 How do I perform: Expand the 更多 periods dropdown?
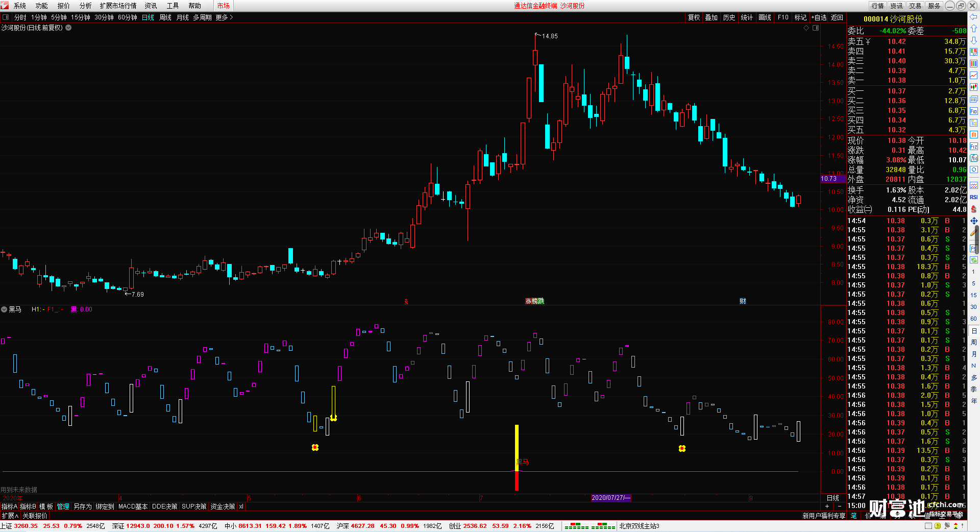(x=225, y=17)
